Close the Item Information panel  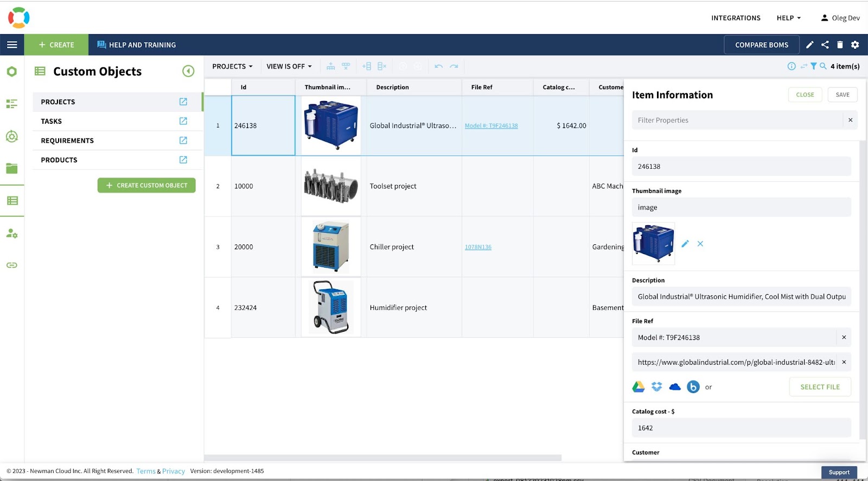click(805, 94)
